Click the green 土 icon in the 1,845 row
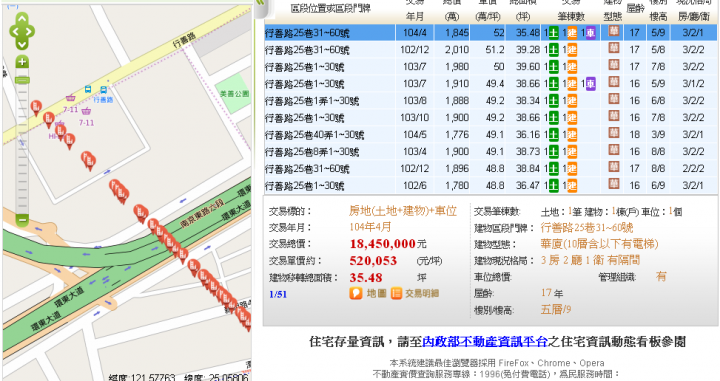 554,33
